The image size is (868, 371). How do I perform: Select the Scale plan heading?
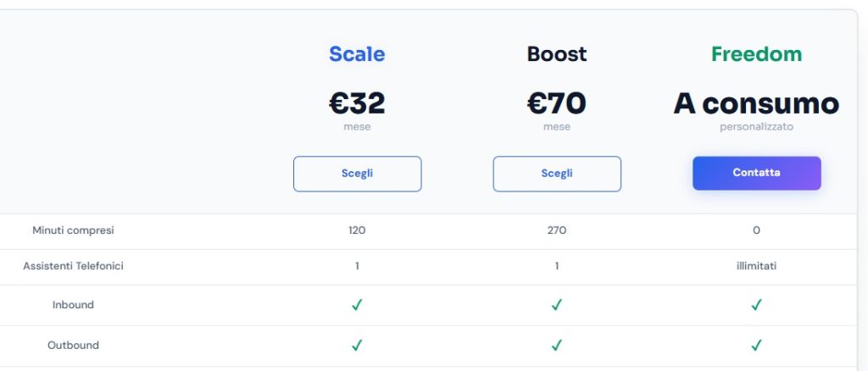pos(357,54)
